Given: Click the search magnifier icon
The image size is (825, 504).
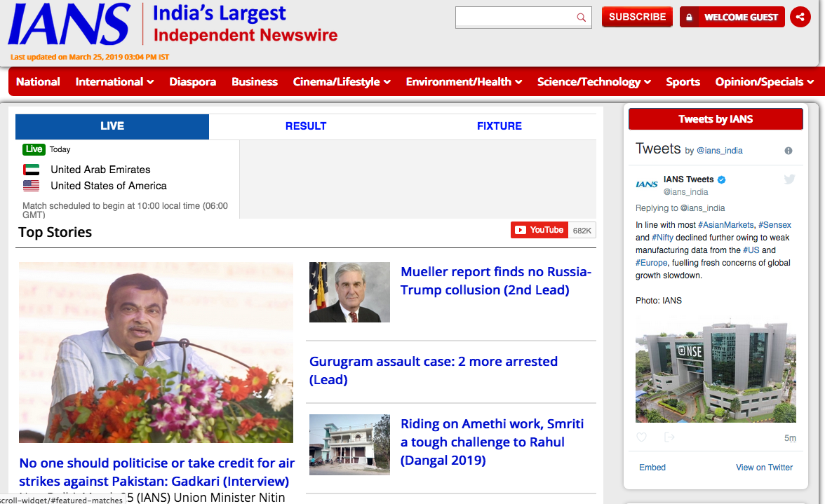Looking at the screenshot, I should click(x=581, y=18).
